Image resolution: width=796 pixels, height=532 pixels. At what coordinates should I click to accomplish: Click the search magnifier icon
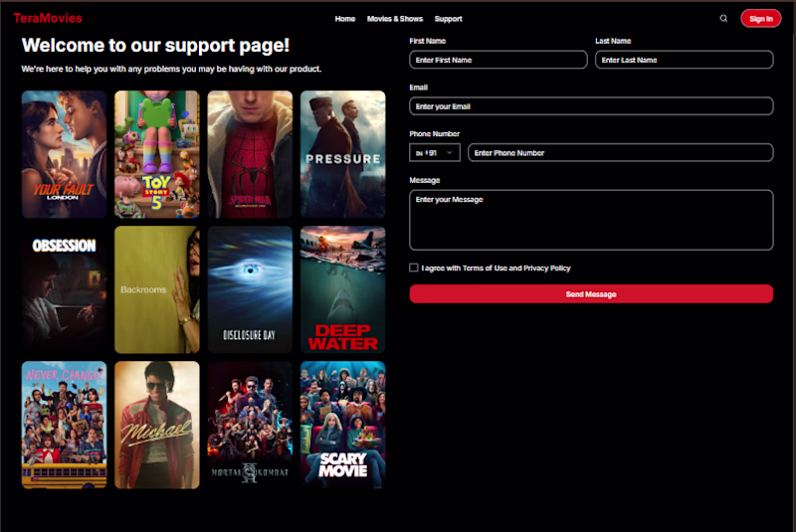723,18
